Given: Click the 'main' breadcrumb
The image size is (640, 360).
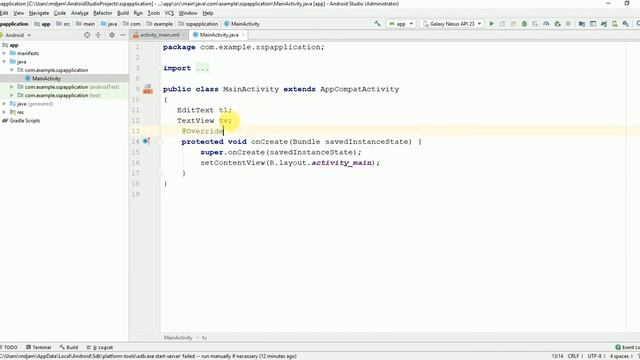Looking at the screenshot, I should tap(85, 24).
